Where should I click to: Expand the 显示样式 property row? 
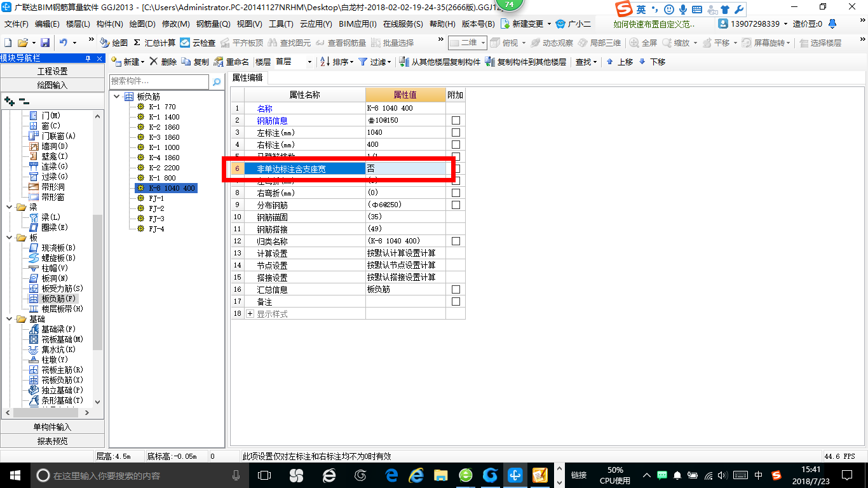[x=250, y=314]
